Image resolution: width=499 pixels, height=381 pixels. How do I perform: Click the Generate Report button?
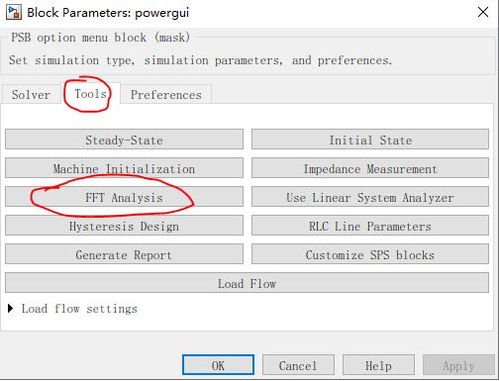point(124,254)
